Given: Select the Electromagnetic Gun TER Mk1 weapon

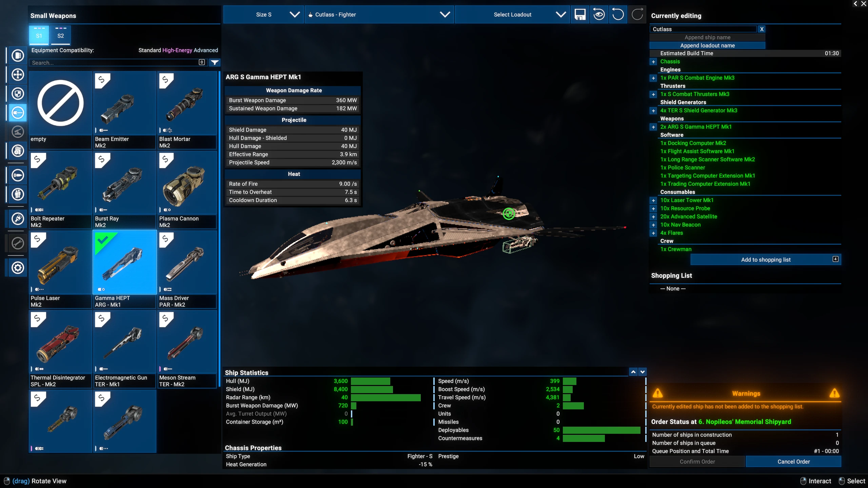Looking at the screenshot, I should coord(125,349).
